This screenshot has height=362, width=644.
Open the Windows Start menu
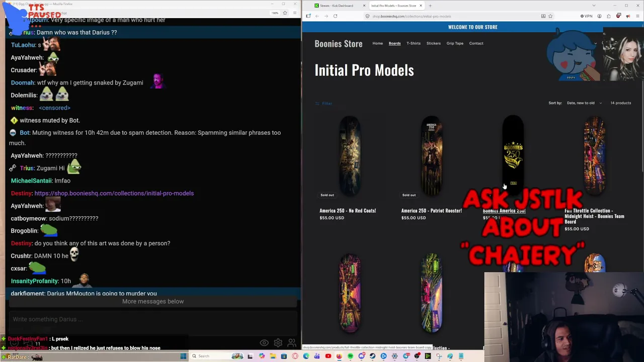click(x=183, y=356)
